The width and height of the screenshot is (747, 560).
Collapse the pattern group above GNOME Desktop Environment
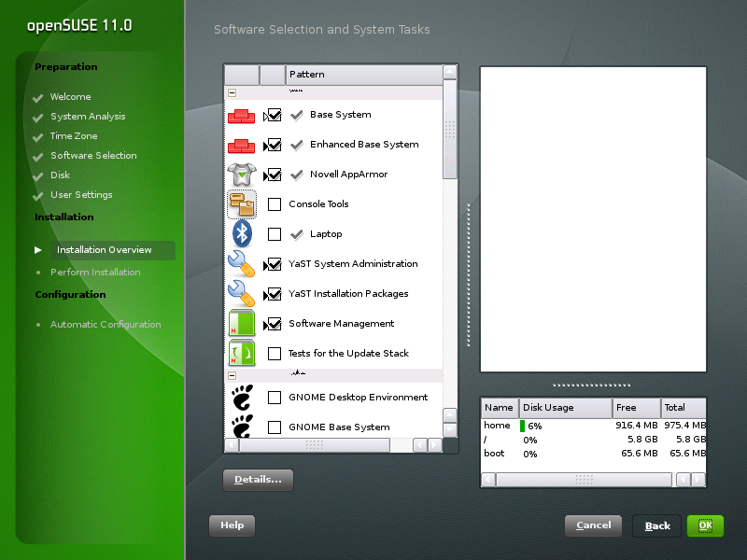tap(232, 376)
